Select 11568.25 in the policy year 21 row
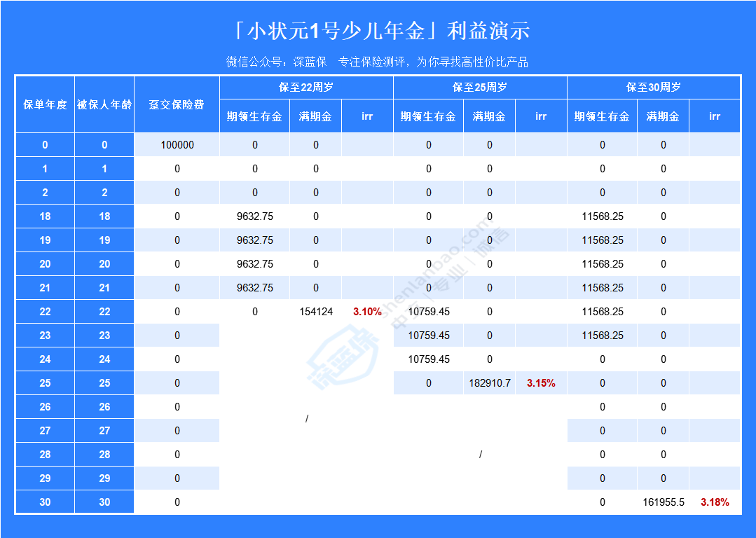 point(602,288)
